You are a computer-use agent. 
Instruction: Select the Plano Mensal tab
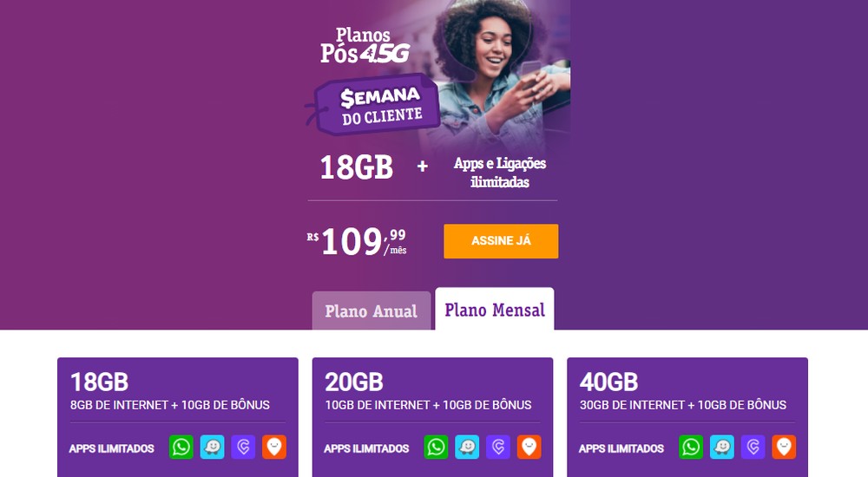(495, 309)
